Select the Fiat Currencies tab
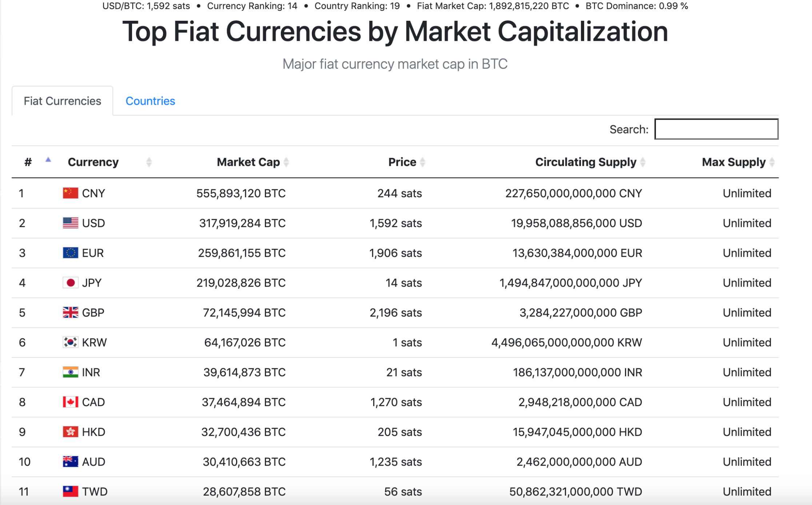Image resolution: width=812 pixels, height=505 pixels. click(62, 101)
